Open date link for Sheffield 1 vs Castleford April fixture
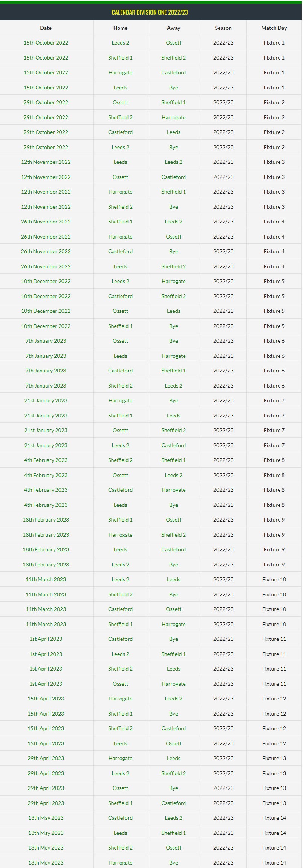 (x=46, y=803)
